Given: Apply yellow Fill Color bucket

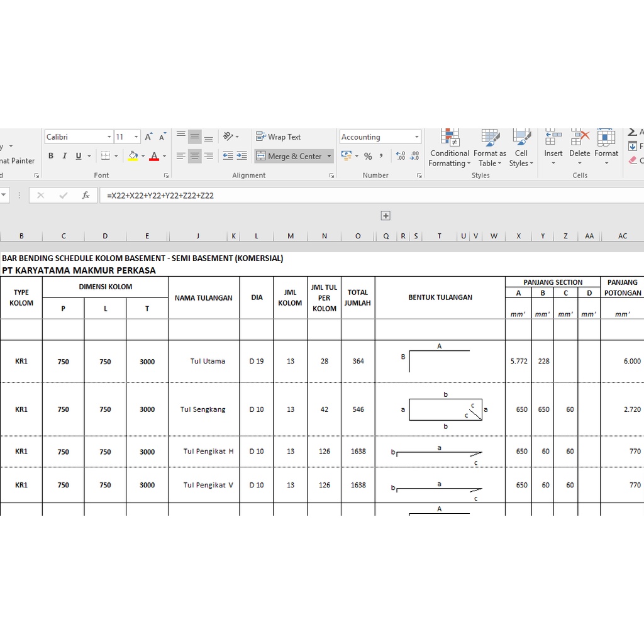Looking at the screenshot, I should coord(133,156).
